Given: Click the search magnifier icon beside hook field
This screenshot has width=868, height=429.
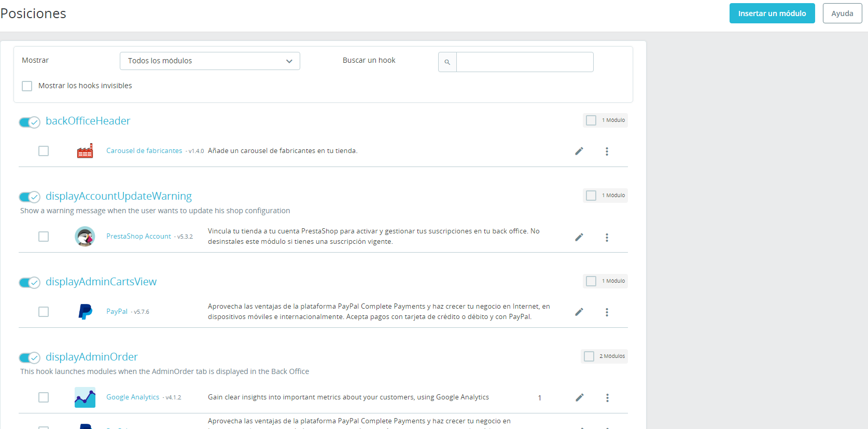Looking at the screenshot, I should tap(447, 62).
